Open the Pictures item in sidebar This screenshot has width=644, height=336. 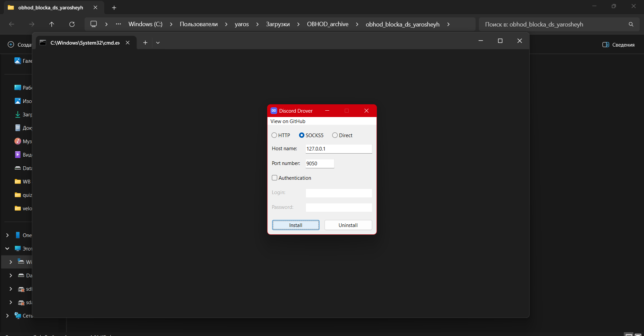(x=23, y=101)
